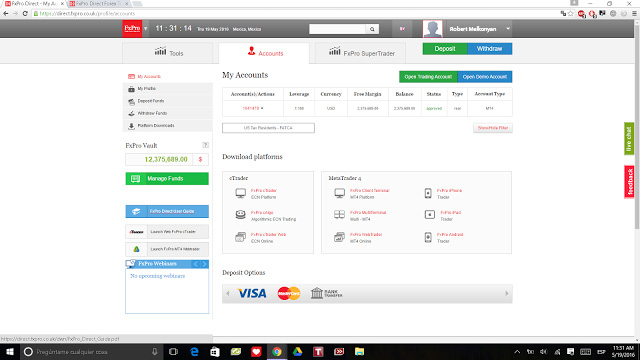Click Robert Melkonyan's profile avatar
640x360 pixels.
point(432,29)
